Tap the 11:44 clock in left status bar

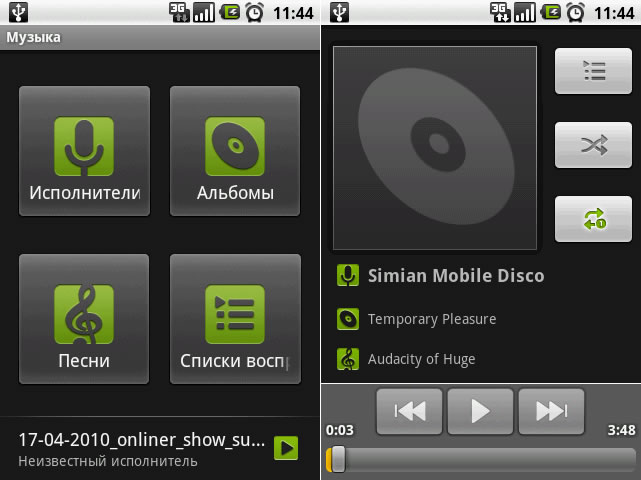point(293,13)
